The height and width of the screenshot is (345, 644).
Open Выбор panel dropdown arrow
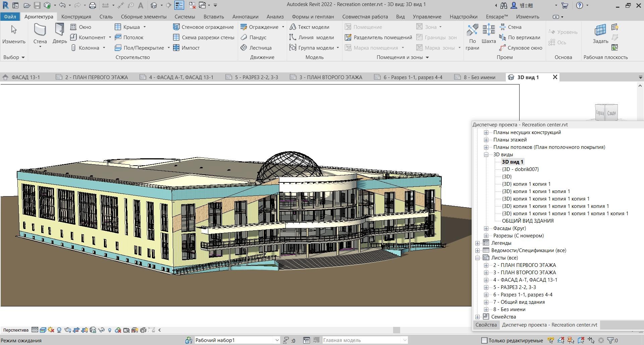coord(23,57)
